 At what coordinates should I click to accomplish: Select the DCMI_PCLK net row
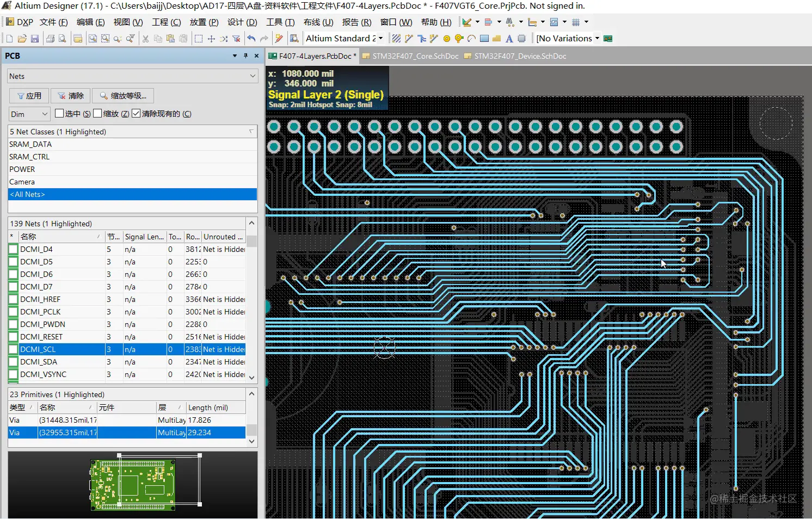[x=41, y=312]
